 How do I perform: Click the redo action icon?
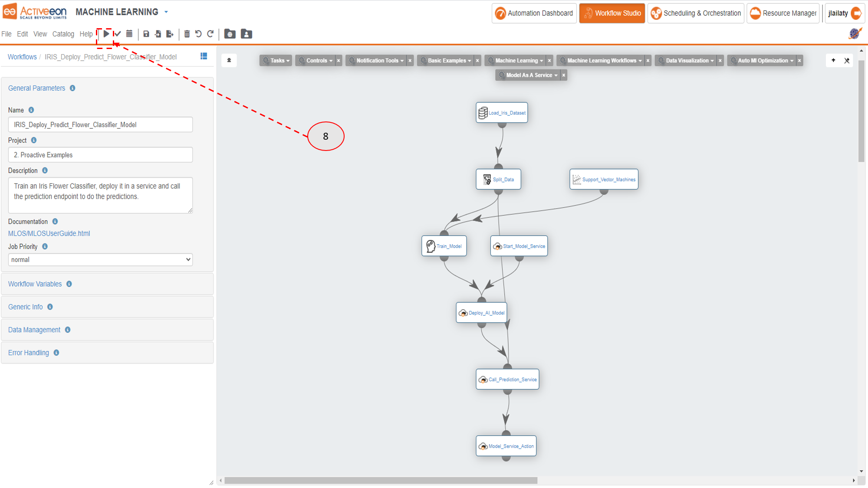[212, 34]
